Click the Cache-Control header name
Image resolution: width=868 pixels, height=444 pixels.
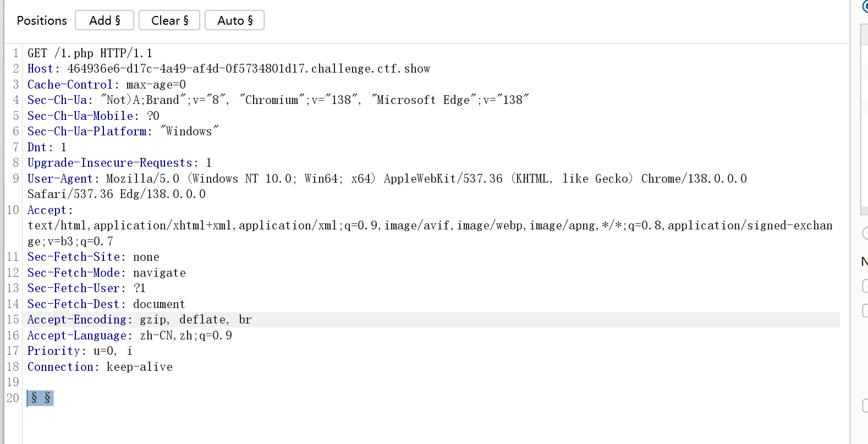[x=70, y=85]
